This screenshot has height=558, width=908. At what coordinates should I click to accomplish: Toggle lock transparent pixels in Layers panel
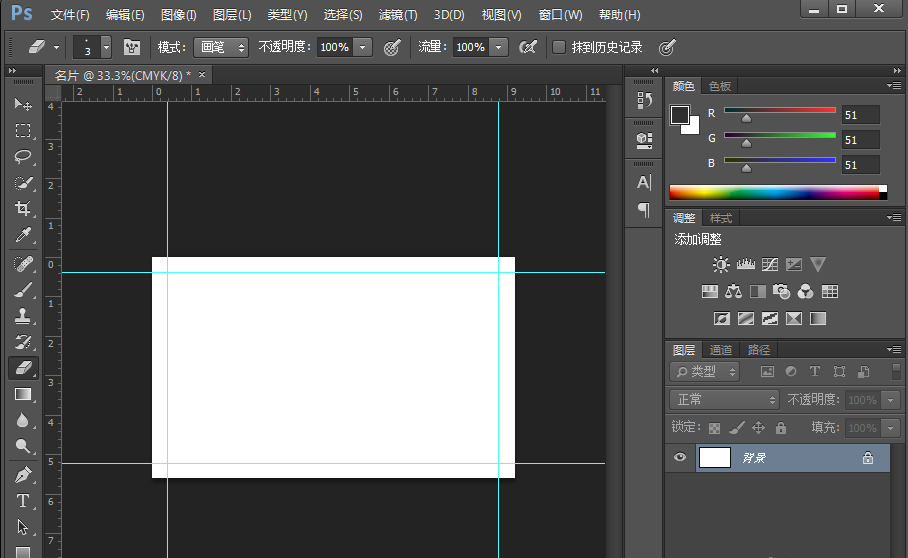pos(714,428)
